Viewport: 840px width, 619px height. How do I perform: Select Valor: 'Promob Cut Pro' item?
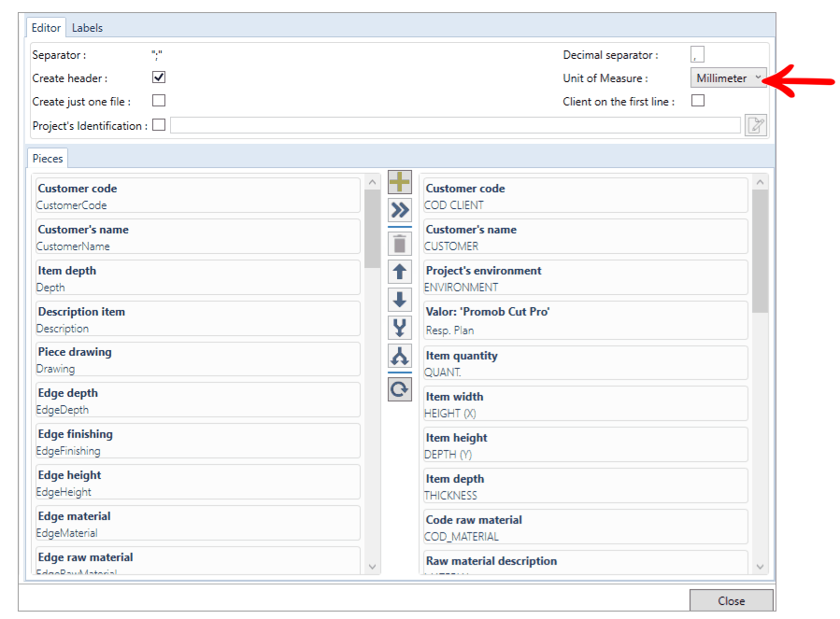(x=586, y=320)
